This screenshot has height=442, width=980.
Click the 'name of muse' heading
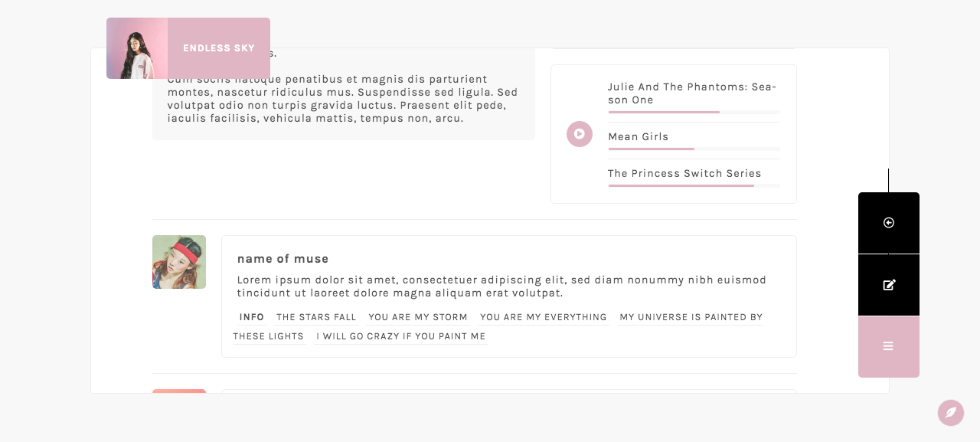coord(283,259)
